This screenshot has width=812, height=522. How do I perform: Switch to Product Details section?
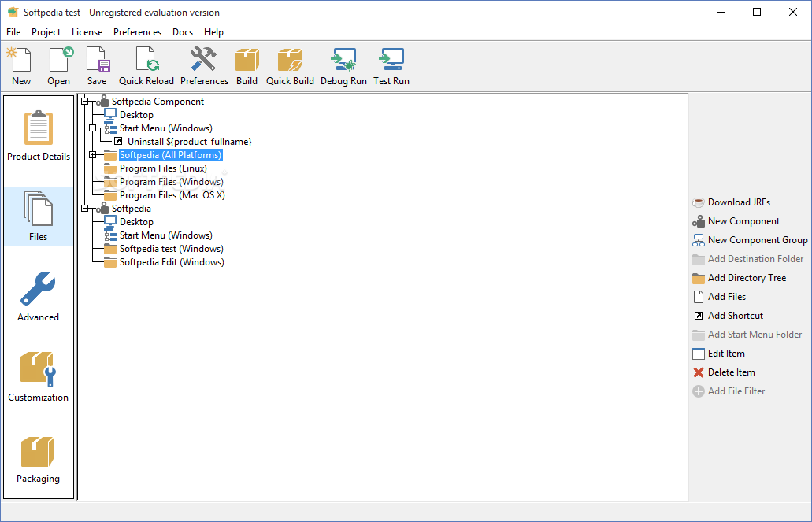pyautogui.click(x=39, y=135)
